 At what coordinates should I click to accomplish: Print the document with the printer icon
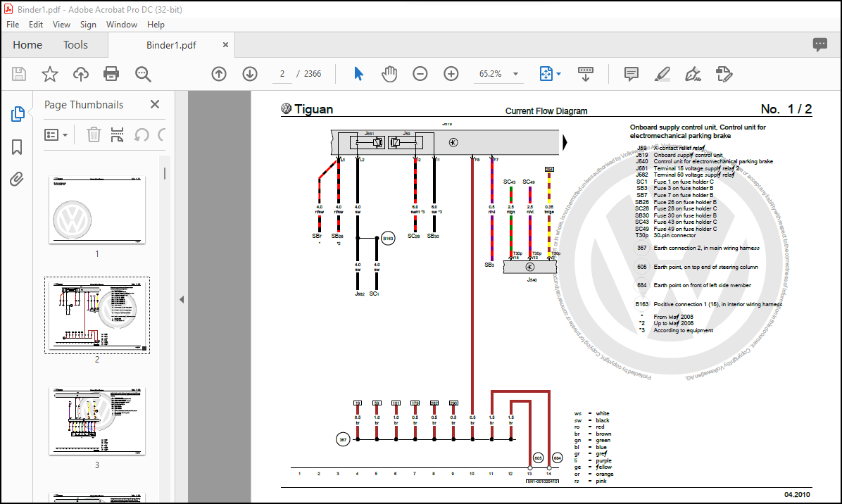coord(111,74)
